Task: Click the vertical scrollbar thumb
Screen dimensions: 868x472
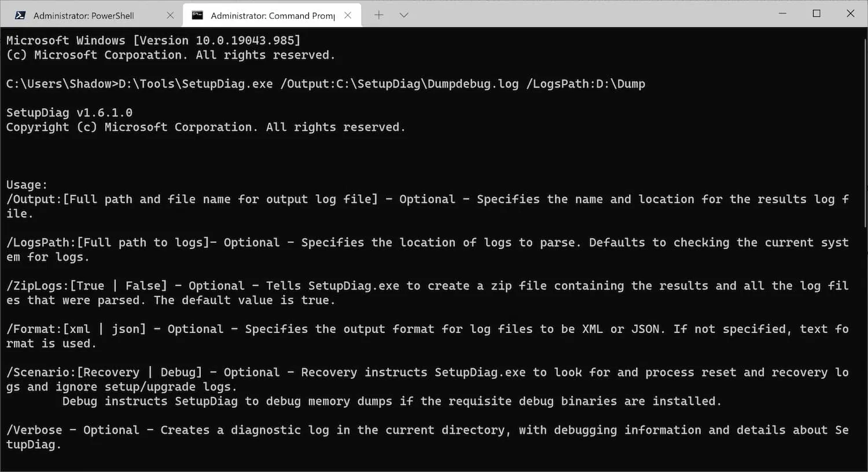Action: (x=865, y=127)
